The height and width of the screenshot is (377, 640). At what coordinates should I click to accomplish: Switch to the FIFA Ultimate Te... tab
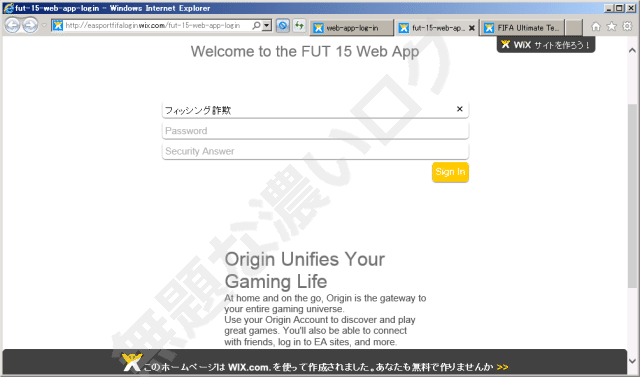[x=523, y=28]
